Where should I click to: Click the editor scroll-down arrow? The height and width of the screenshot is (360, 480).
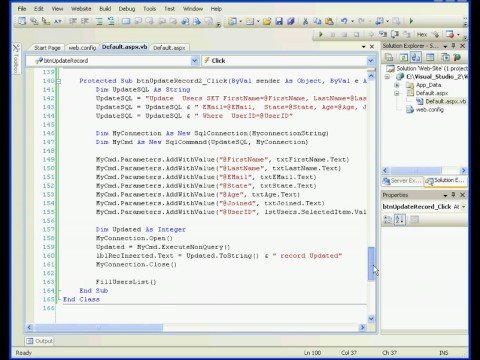(371, 319)
